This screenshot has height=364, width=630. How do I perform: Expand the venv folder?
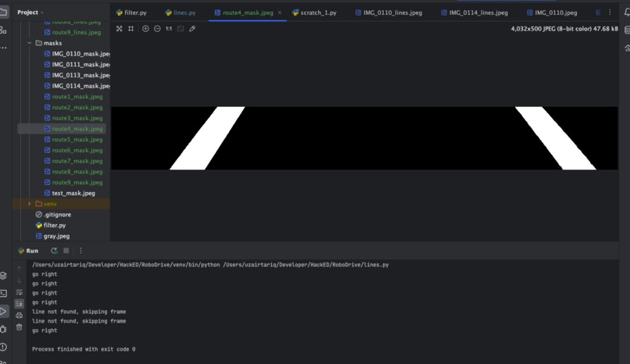tap(30, 204)
